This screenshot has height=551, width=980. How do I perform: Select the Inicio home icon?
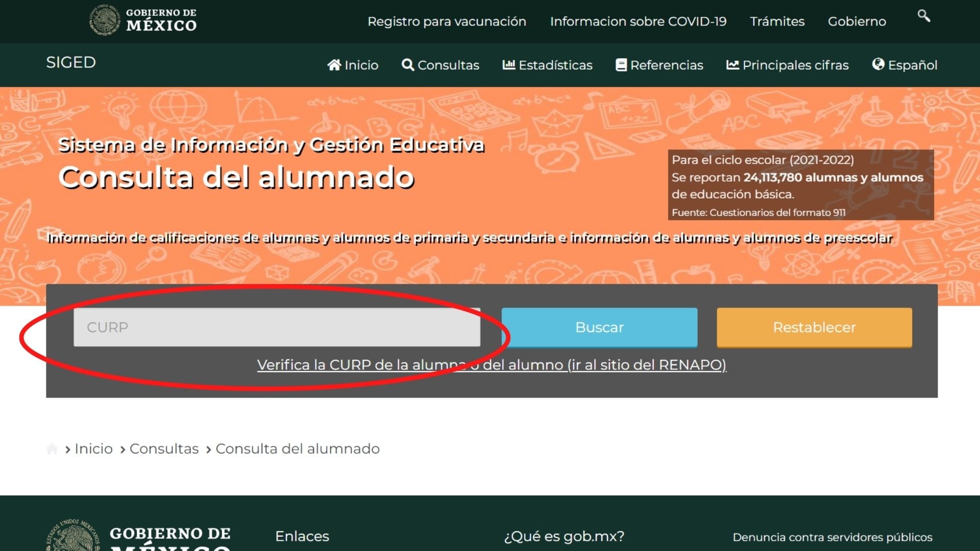point(335,65)
